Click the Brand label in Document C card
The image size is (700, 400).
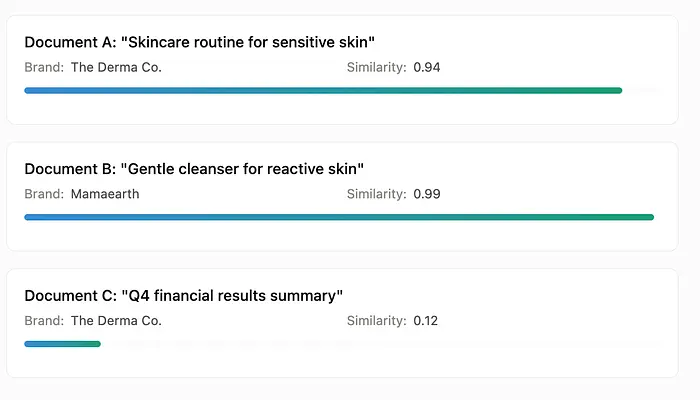point(44,321)
